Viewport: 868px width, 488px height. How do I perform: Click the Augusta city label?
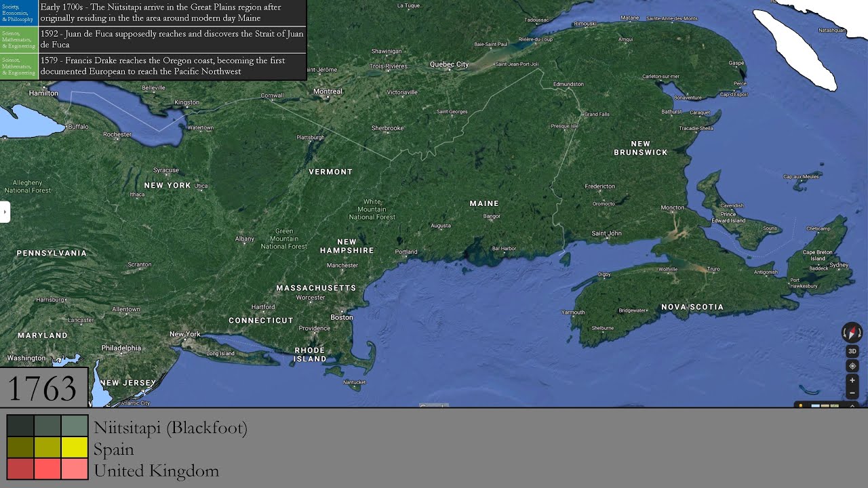441,226
